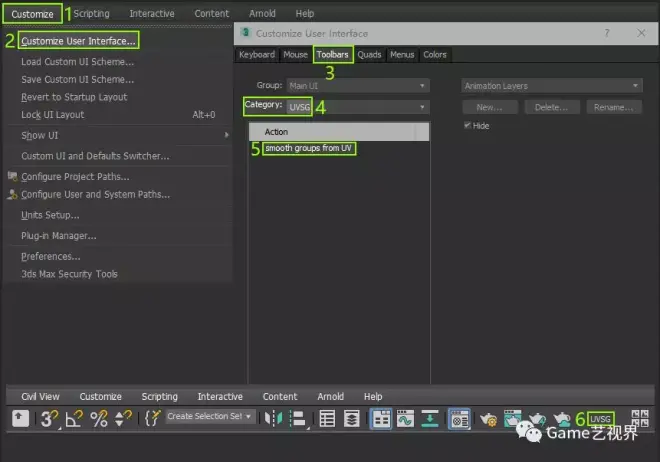Click the teapot icon left of UVSG
The height and width of the screenshot is (462, 660).
[x=562, y=419]
